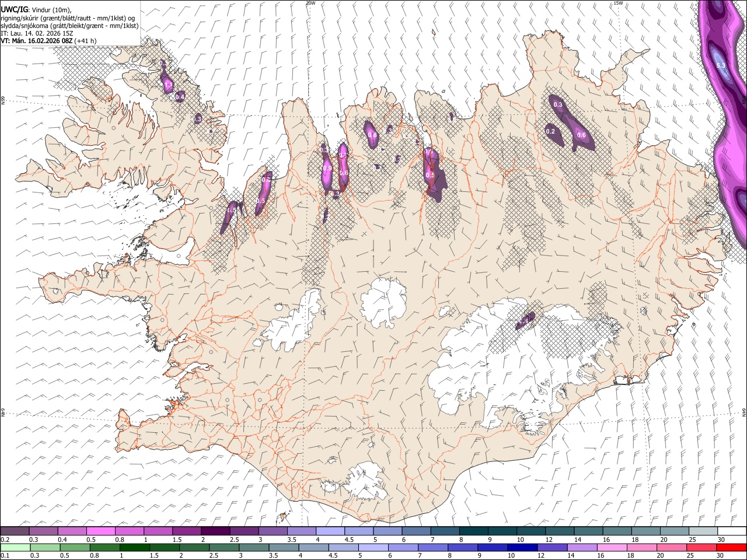Image resolution: width=747 pixels, height=560 pixels.
Task: Click the 0.2 label under the snow scale
Action: (x=4, y=540)
